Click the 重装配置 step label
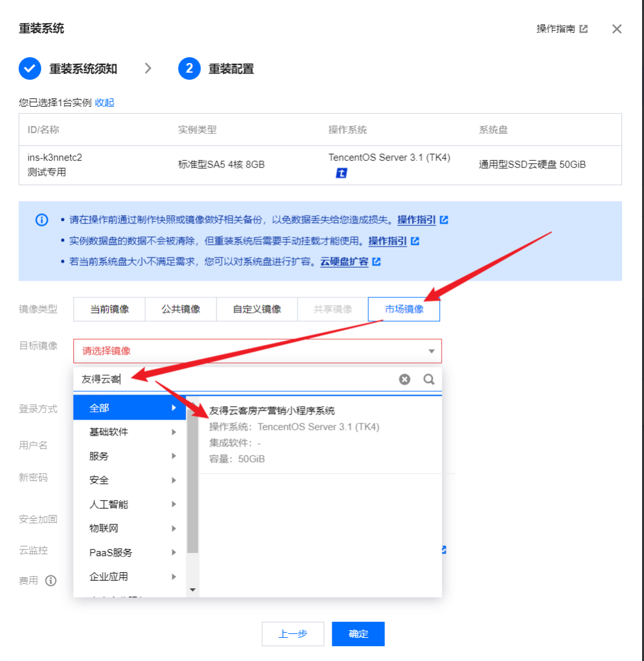The width and height of the screenshot is (644, 661). click(231, 69)
